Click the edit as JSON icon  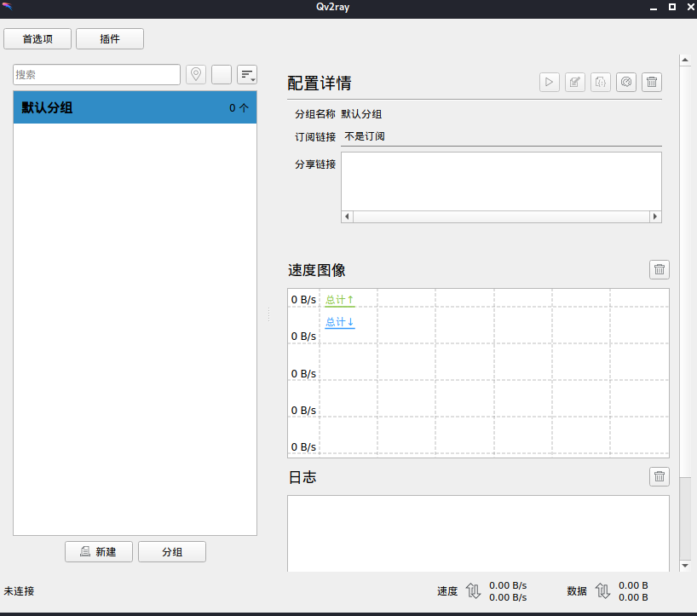coord(601,82)
